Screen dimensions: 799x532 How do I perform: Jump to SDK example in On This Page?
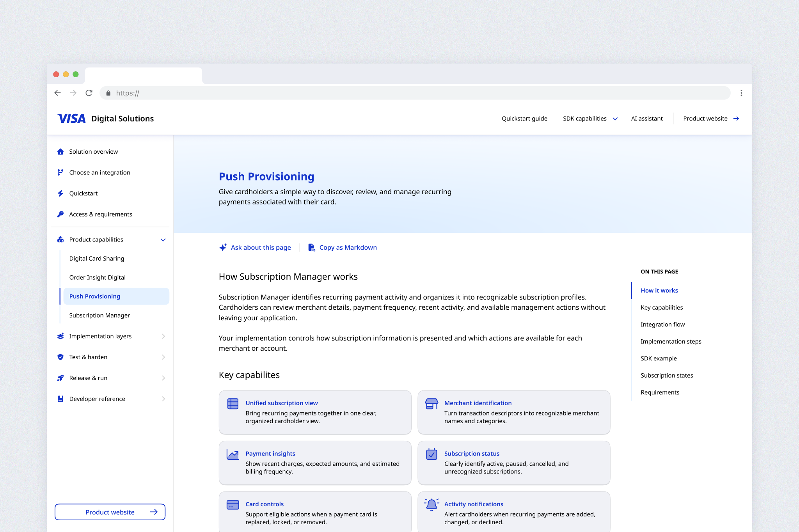[659, 358]
